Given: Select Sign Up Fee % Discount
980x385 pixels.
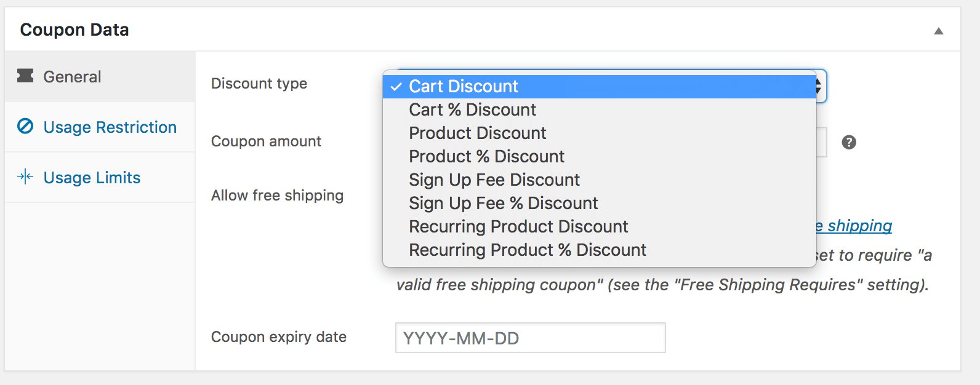Looking at the screenshot, I should 503,204.
